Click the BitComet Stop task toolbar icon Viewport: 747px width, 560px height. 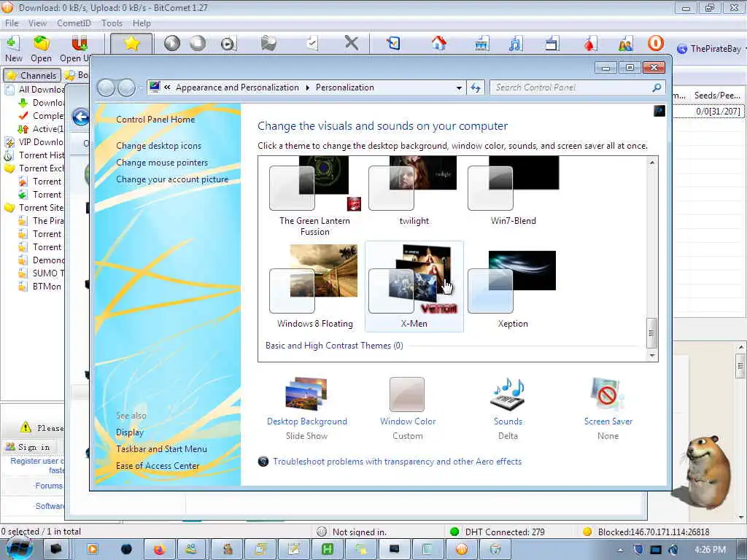point(197,43)
